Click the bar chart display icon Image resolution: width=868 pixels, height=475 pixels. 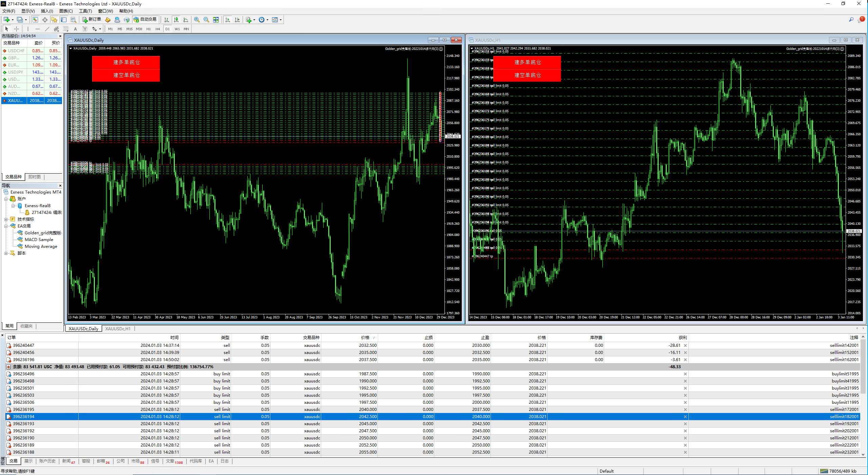coord(166,20)
